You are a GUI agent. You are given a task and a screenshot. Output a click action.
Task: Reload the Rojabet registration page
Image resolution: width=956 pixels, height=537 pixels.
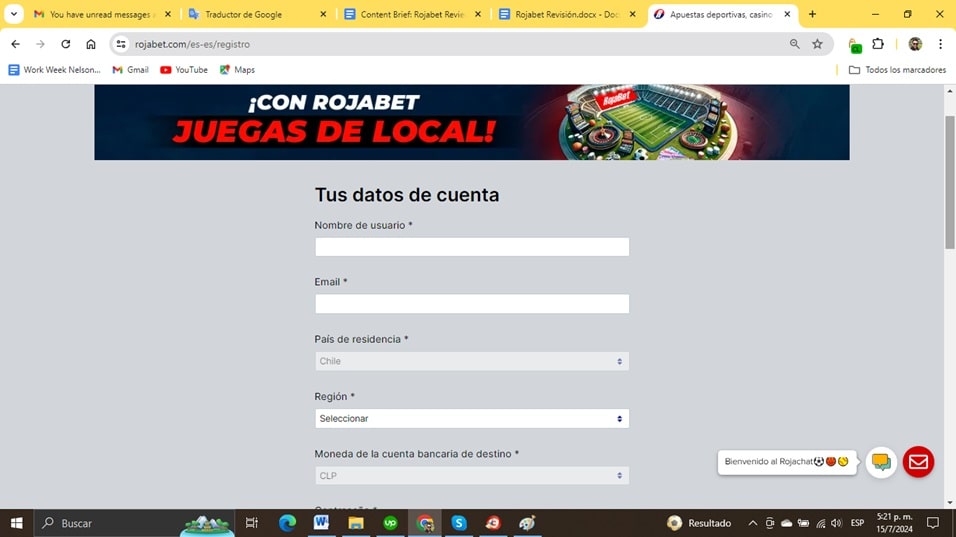[x=65, y=44]
